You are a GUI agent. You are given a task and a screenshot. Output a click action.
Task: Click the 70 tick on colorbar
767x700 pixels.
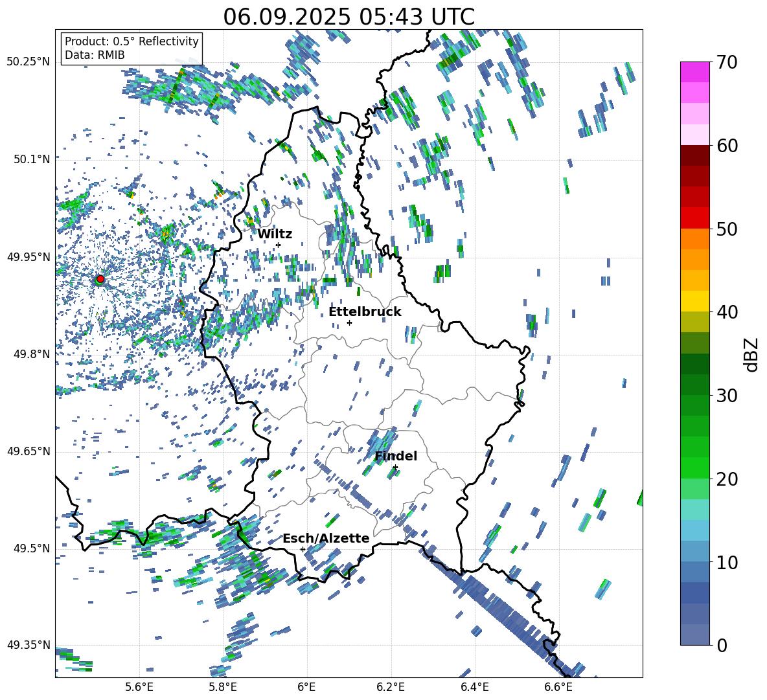(x=727, y=62)
